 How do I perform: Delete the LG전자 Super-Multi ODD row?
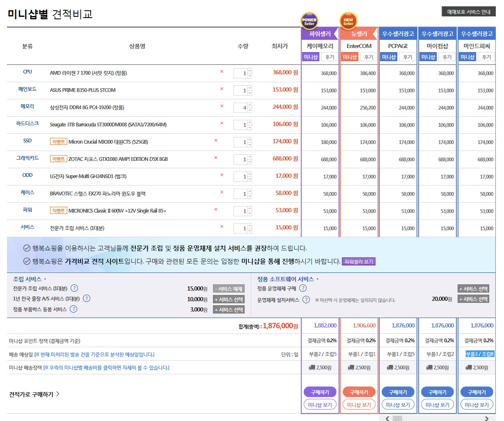[222, 175]
